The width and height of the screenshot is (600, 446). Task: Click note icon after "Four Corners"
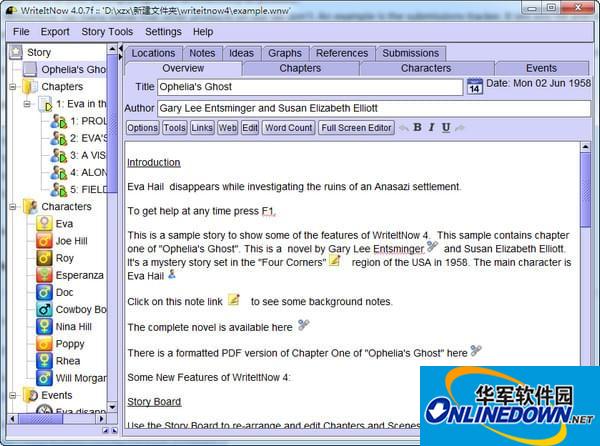[x=334, y=260]
